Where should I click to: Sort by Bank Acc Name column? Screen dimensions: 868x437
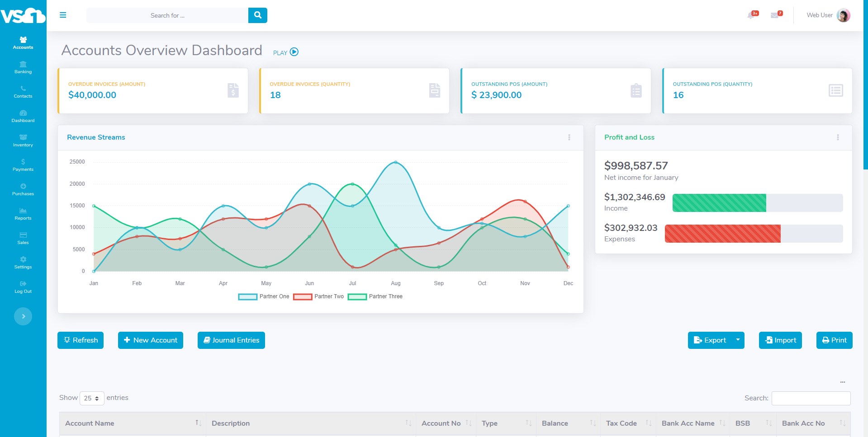click(693, 423)
